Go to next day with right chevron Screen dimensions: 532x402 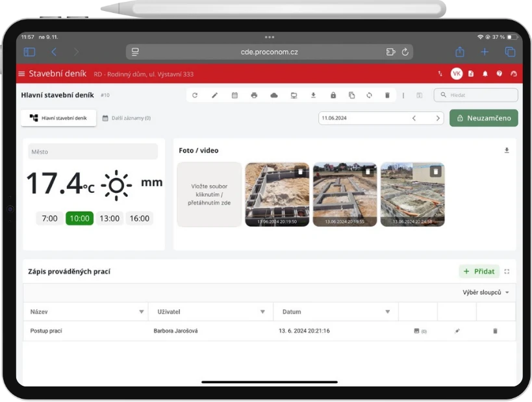point(438,118)
